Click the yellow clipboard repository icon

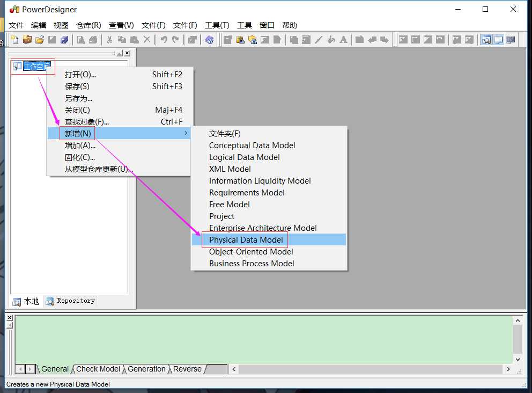tap(240, 40)
